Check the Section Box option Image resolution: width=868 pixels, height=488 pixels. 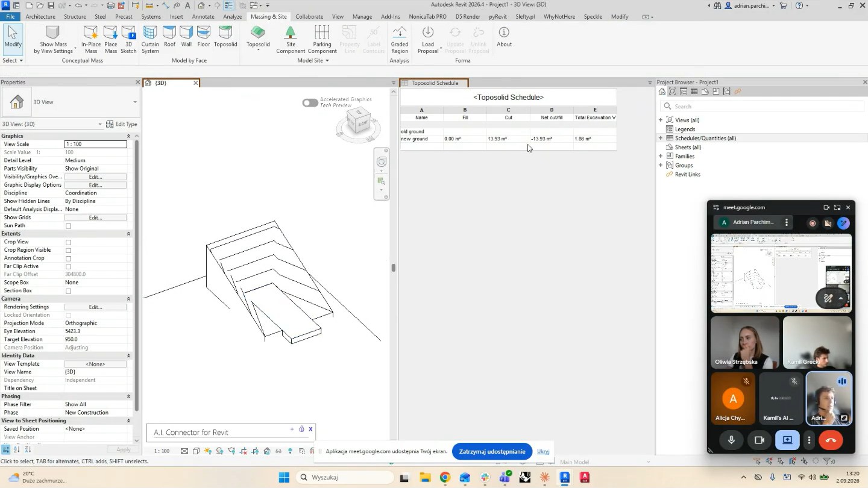[x=68, y=291]
